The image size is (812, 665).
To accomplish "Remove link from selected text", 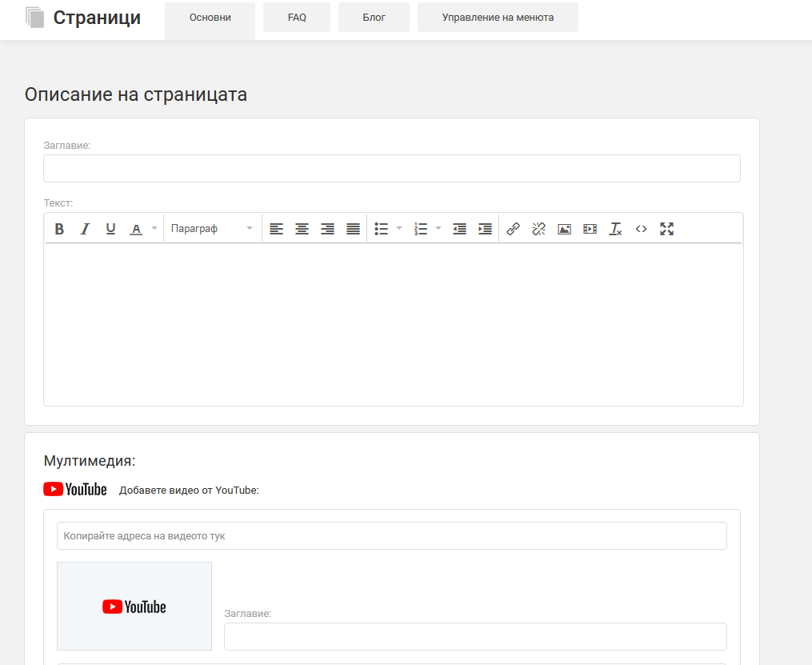I will [538, 229].
